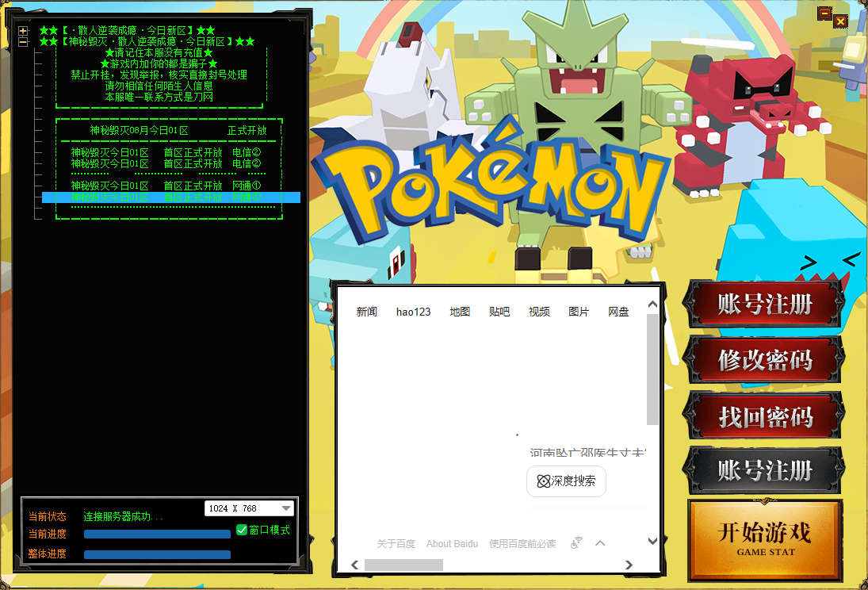This screenshot has width=868, height=590.
Task: Click the 修改密码 button
Action: pos(764,359)
